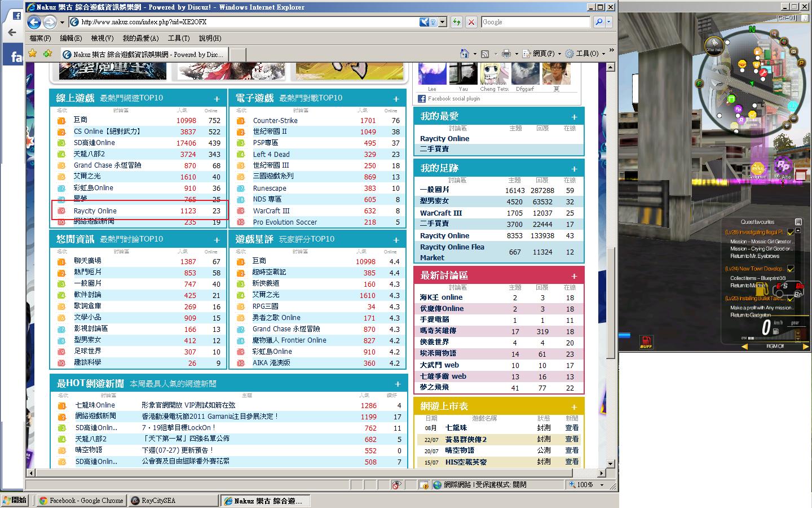Screen dimensions: 812x508
Task: Open search provider dropdown arrow
Action: 609,22
